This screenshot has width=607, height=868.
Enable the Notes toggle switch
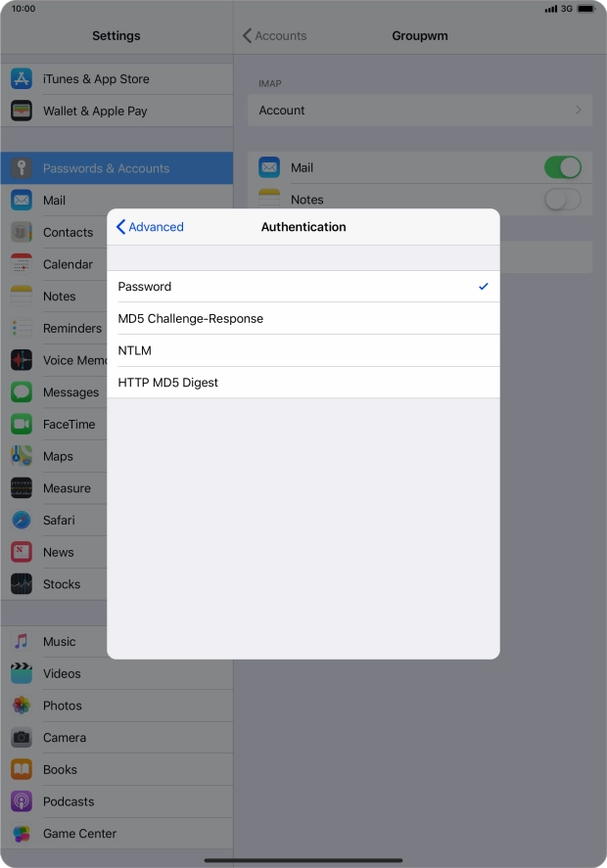[562, 200]
